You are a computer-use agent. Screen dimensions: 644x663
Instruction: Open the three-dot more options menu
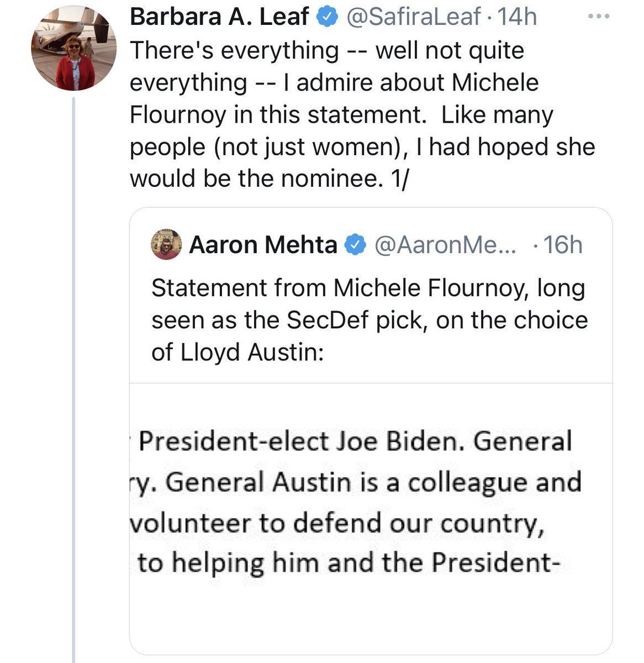pos(598,17)
